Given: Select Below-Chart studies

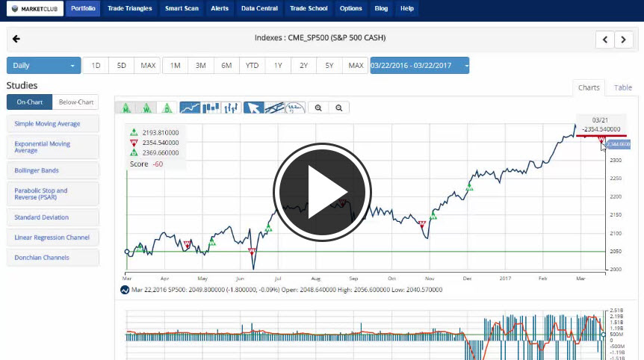Looking at the screenshot, I should pos(75,102).
